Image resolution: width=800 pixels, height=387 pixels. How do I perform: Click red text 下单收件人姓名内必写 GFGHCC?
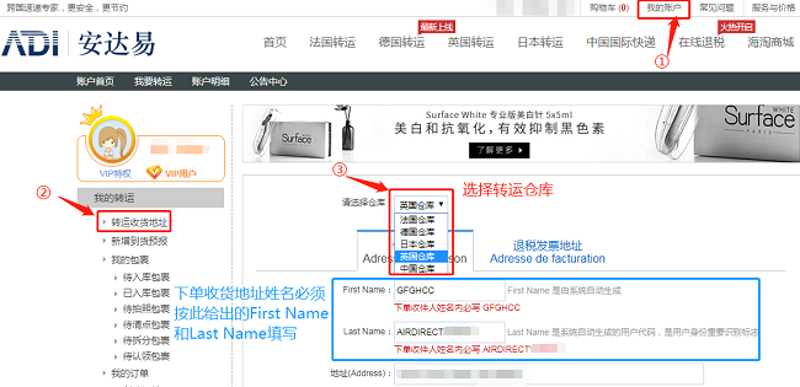click(457, 308)
